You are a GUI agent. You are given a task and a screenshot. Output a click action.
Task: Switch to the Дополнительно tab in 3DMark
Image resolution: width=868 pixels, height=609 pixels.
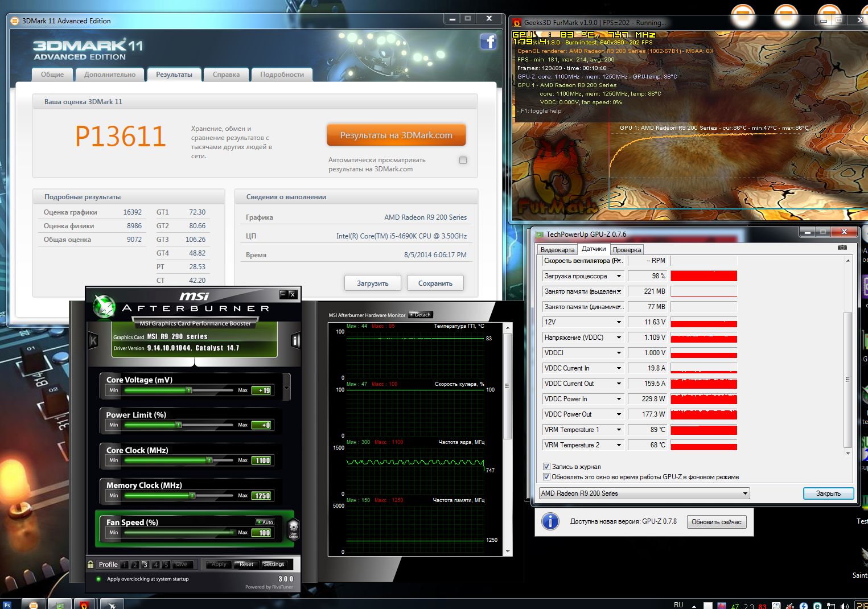[x=110, y=75]
